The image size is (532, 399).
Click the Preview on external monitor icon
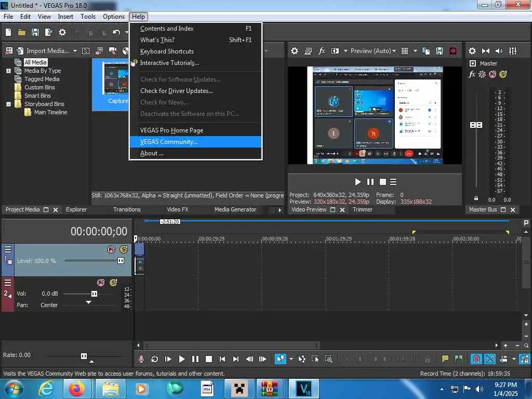click(308, 51)
